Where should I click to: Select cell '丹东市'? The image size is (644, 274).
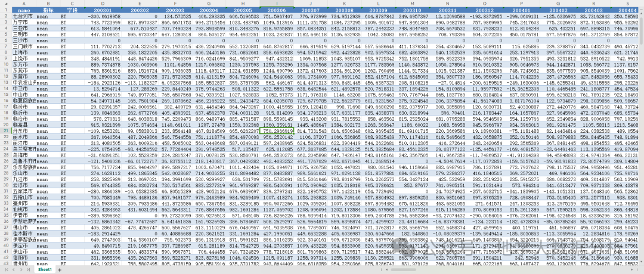pos(23,130)
